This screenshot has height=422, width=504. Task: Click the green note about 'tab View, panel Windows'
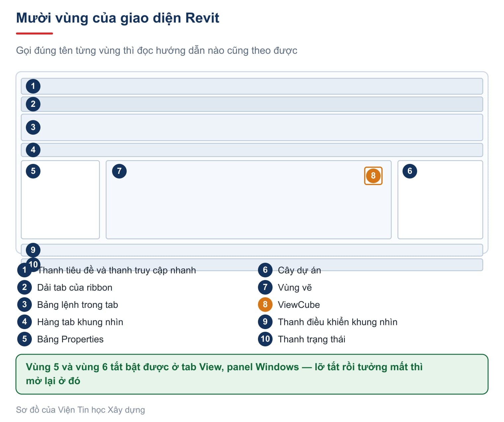click(x=252, y=374)
